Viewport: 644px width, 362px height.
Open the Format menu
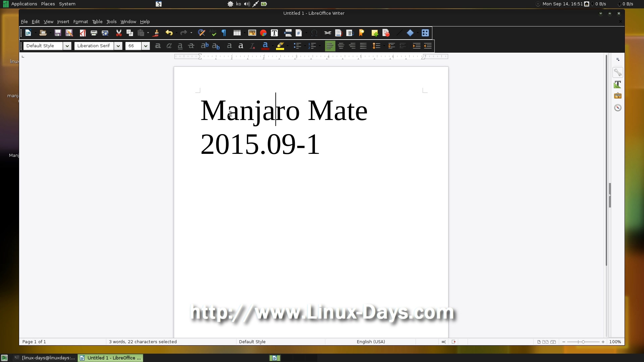click(80, 21)
